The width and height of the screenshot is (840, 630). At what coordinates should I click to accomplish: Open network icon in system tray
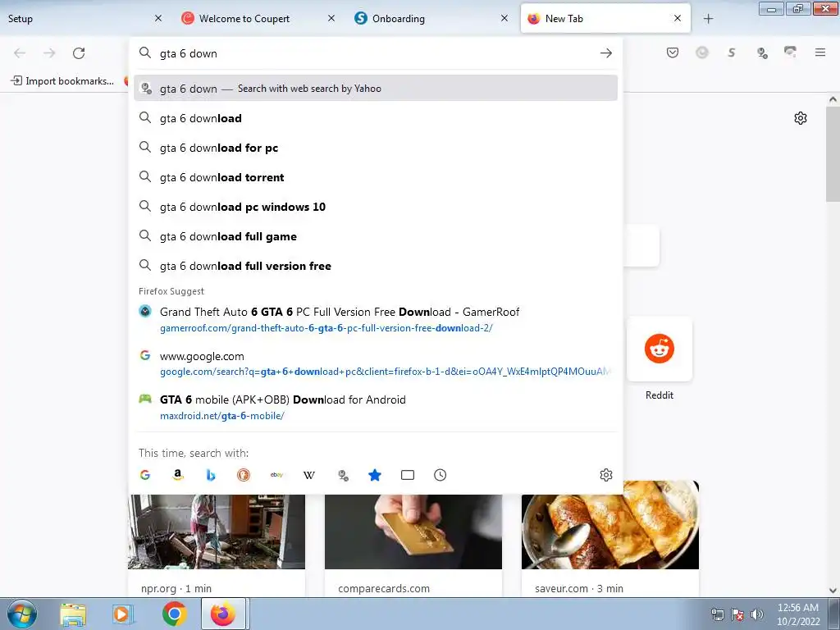coord(717,614)
